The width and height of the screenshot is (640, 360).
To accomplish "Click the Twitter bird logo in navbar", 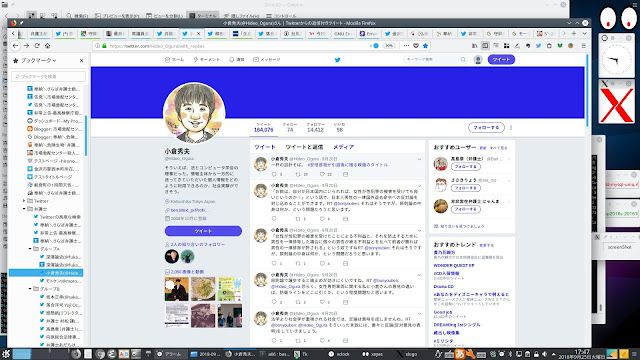I will 338,60.
